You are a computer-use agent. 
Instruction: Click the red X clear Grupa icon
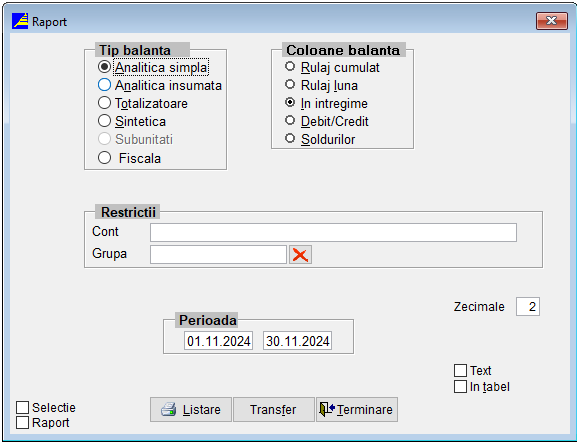pos(300,255)
